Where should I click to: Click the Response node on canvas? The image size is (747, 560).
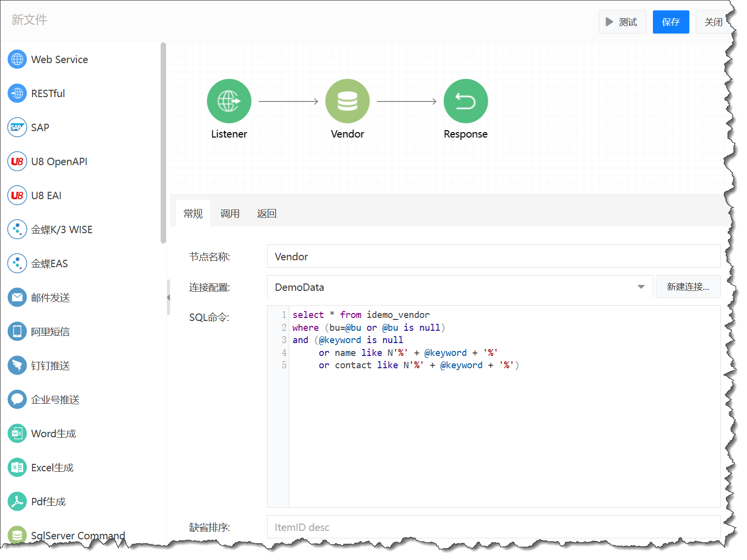point(466,102)
